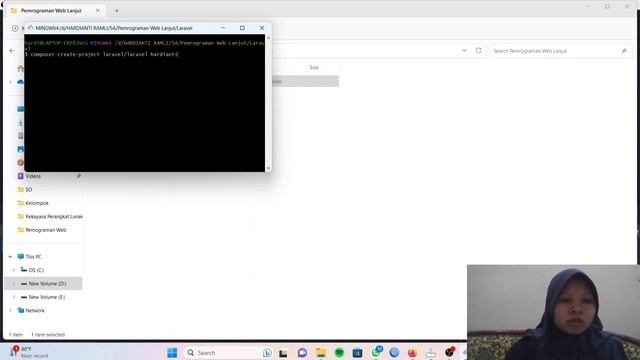Select Network in navigation pane
Viewport: 640px width, 360px height.
(35, 311)
